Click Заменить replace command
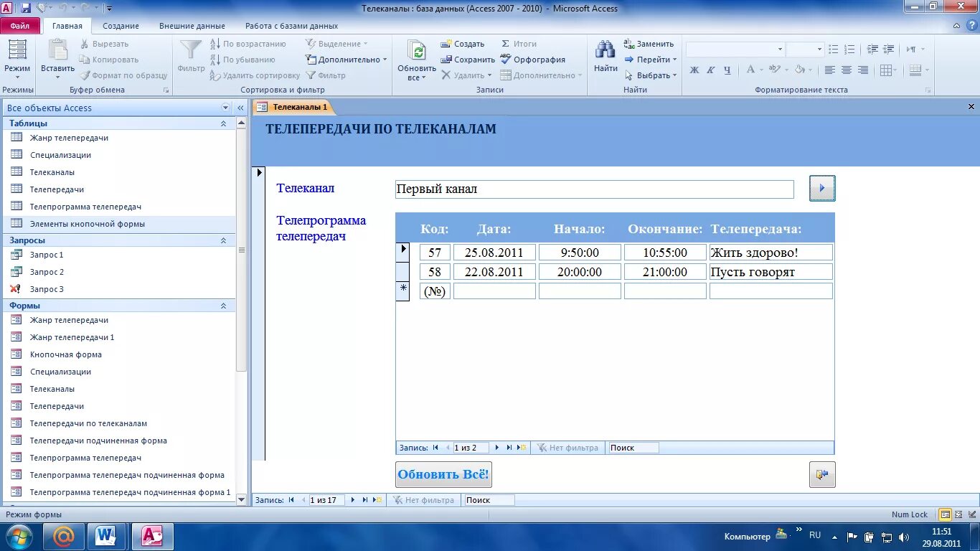The width and height of the screenshot is (980, 551). pos(649,44)
